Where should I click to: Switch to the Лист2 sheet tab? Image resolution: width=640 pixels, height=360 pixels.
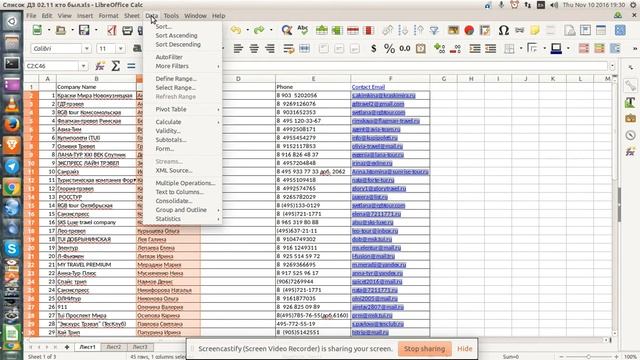[x=113, y=347]
